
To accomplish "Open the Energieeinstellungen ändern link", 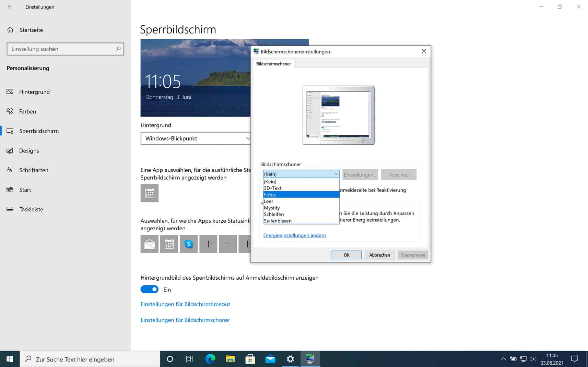I will coord(294,235).
